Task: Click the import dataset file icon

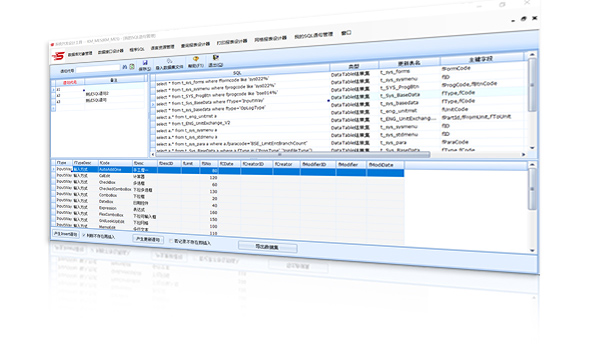Action: point(169,61)
